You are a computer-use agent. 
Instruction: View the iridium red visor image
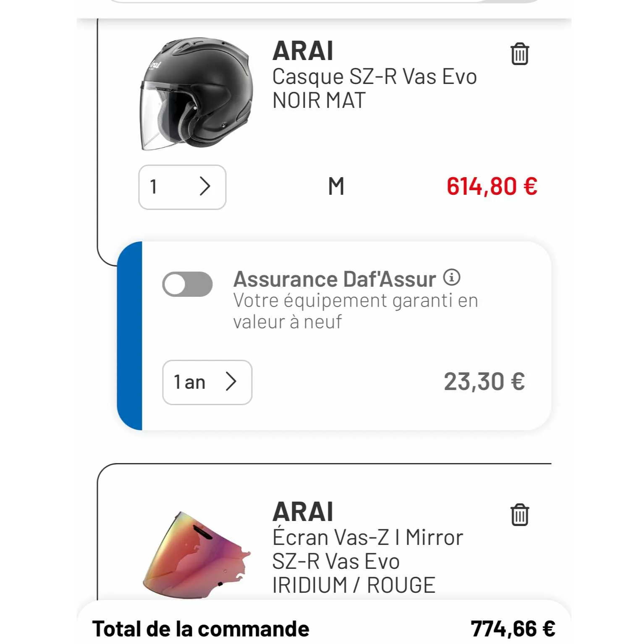pyautogui.click(x=196, y=554)
